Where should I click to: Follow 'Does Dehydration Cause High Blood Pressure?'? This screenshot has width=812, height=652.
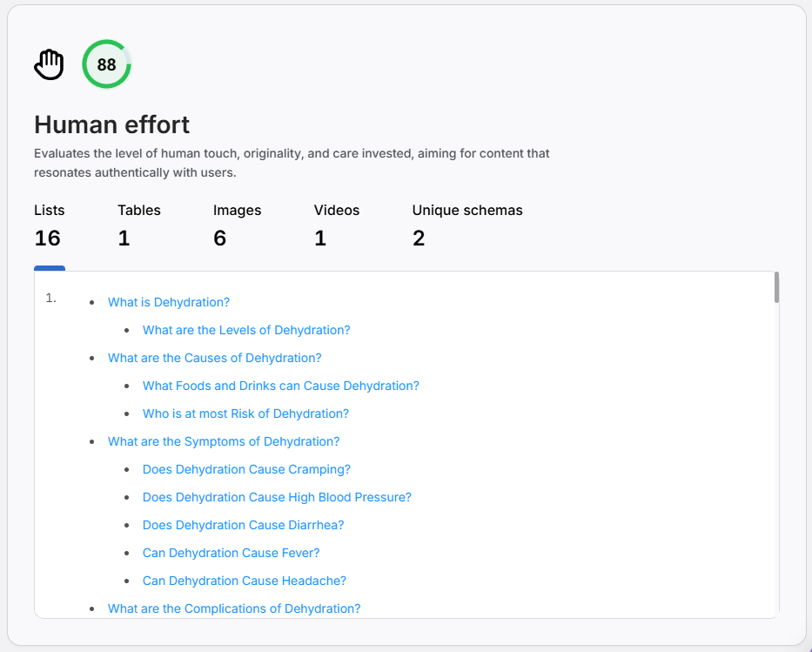pos(277,497)
